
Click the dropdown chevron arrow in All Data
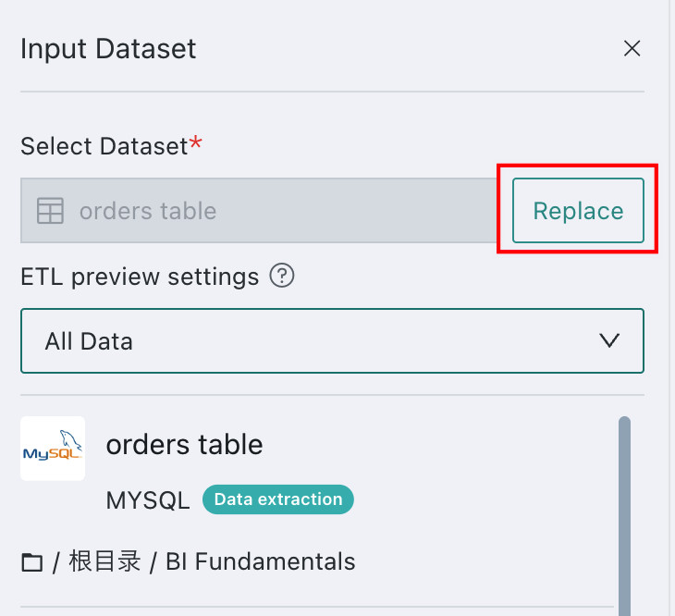tap(609, 340)
